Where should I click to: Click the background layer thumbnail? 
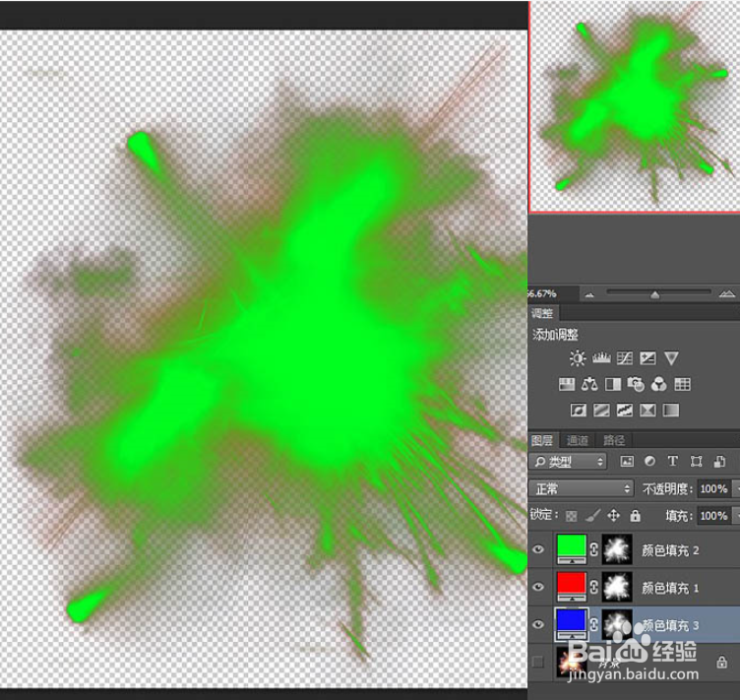572,662
